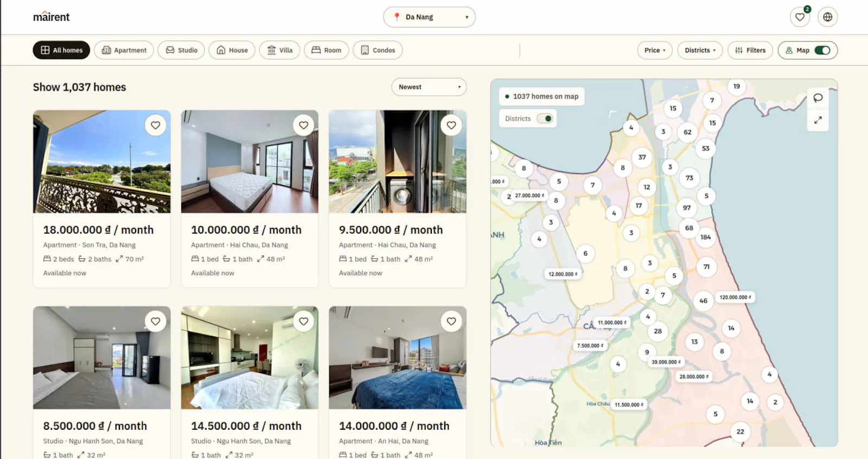Click the 27.000.000 ₫ map price marker
The image size is (868, 459).
529,195
